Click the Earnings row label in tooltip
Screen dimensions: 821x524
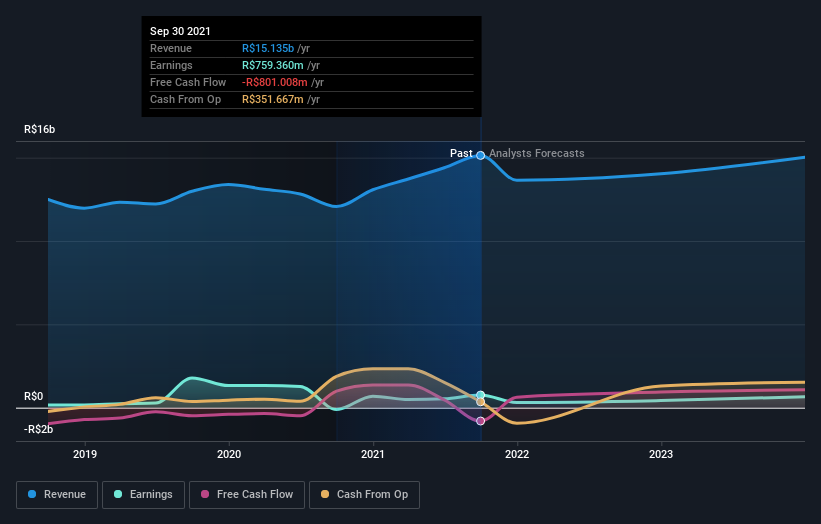[x=171, y=65]
